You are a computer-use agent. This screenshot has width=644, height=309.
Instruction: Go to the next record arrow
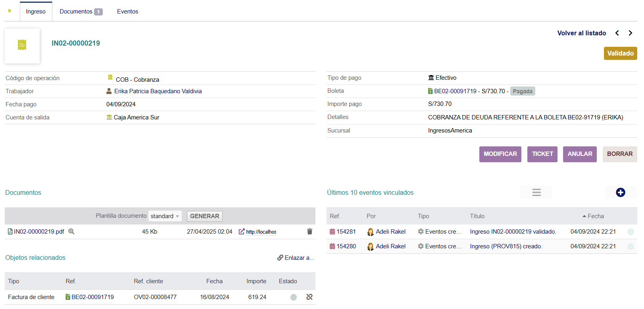tap(630, 33)
